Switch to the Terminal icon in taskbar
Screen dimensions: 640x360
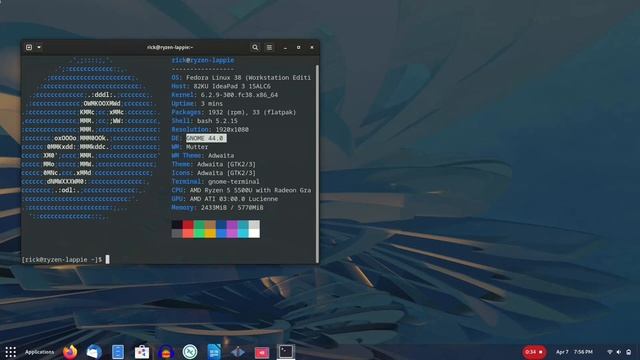tap(286, 351)
